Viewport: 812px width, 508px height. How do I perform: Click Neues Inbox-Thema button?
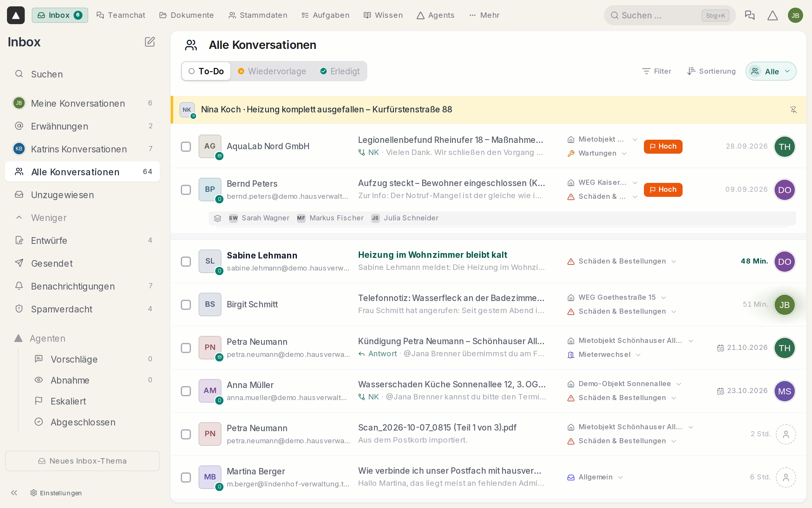pos(82,461)
